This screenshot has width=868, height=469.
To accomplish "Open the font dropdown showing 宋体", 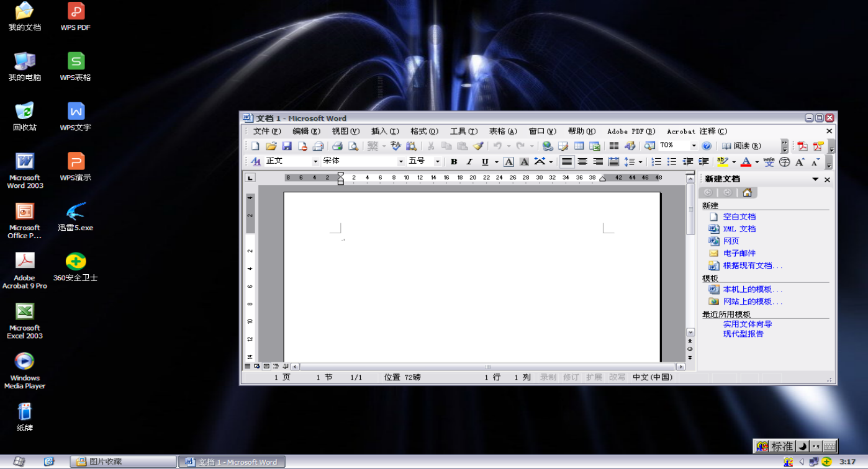I will pos(401,161).
